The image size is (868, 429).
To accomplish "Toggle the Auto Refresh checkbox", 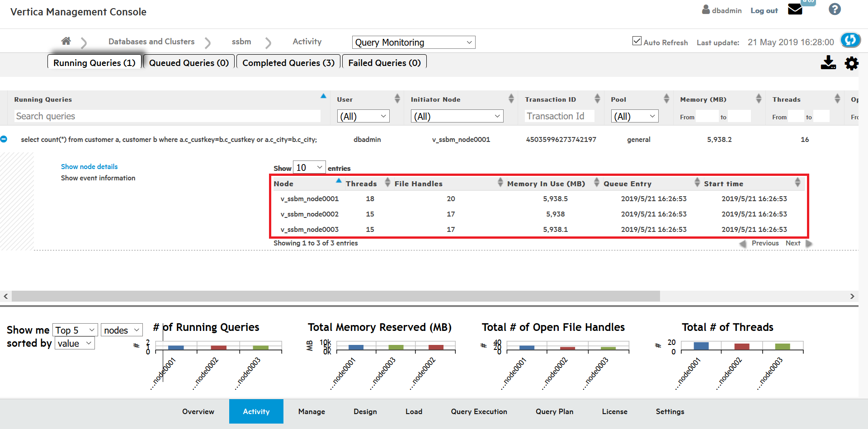I will [637, 41].
